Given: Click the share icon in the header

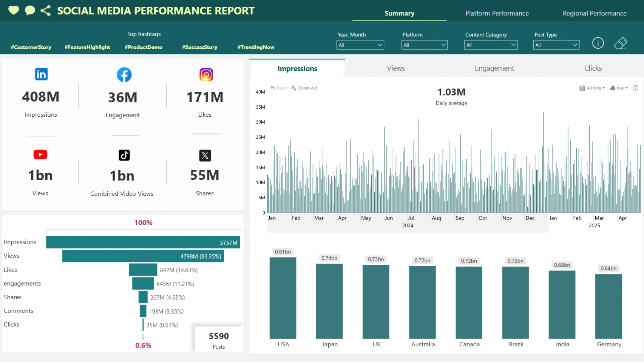Looking at the screenshot, I should tap(46, 10).
